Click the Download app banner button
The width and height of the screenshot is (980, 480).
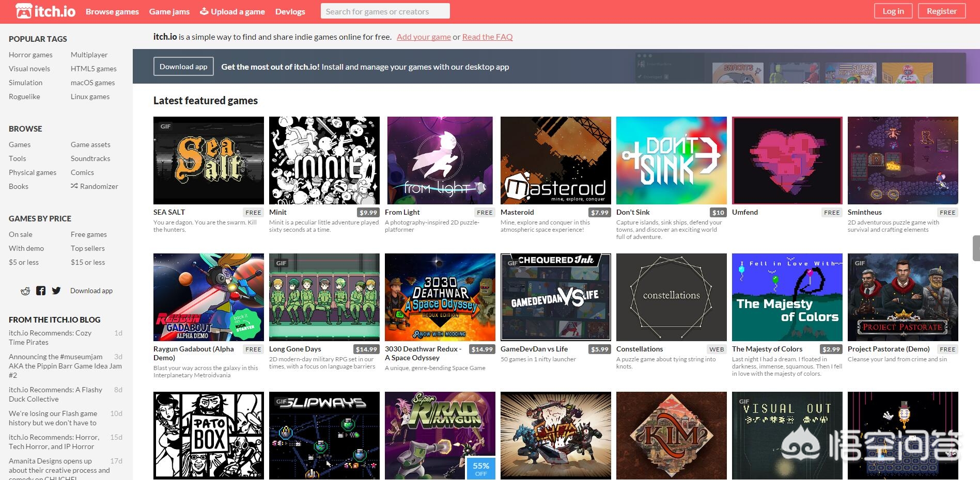click(x=183, y=67)
